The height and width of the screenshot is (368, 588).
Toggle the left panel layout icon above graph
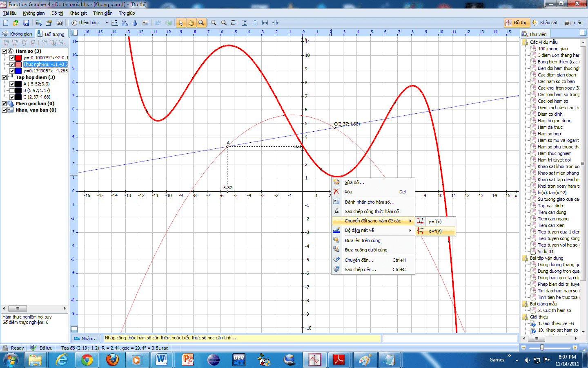(74, 33)
